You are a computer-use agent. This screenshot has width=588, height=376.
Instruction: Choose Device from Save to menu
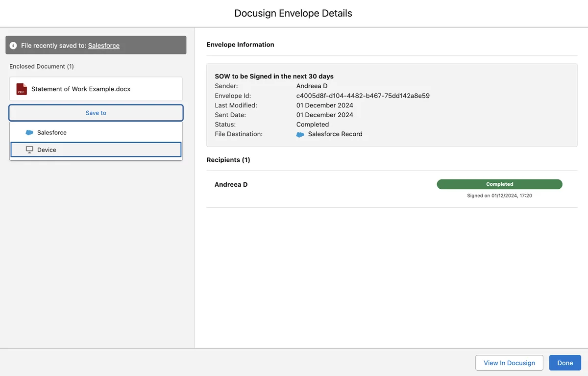(96, 150)
